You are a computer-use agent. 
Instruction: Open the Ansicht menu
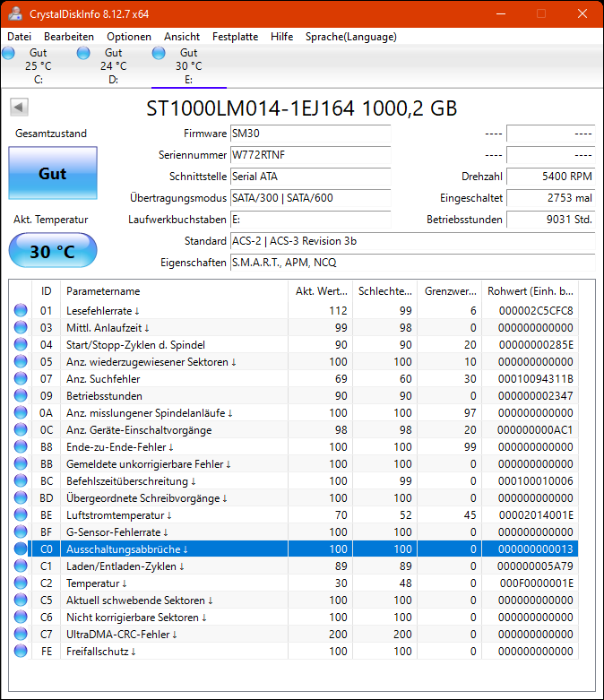point(182,37)
